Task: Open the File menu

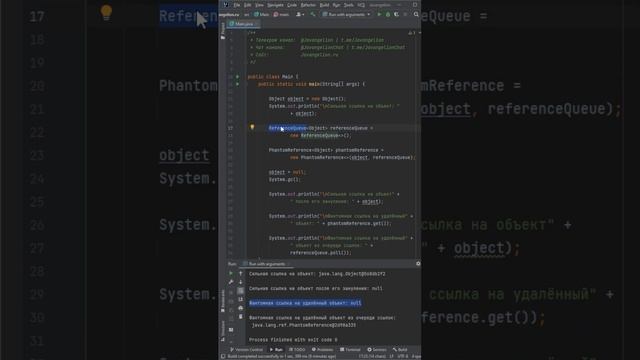Action: tap(237, 5)
